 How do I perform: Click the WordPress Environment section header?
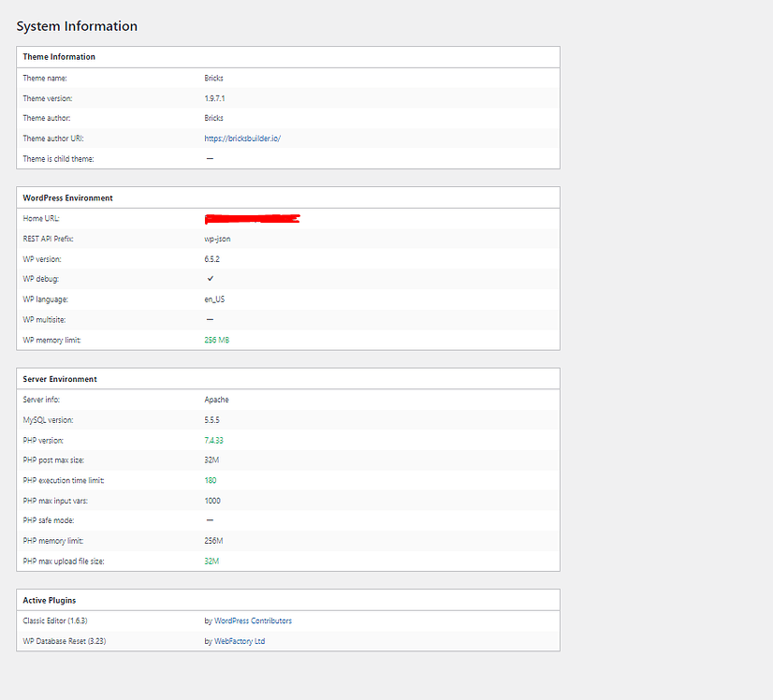coord(68,197)
